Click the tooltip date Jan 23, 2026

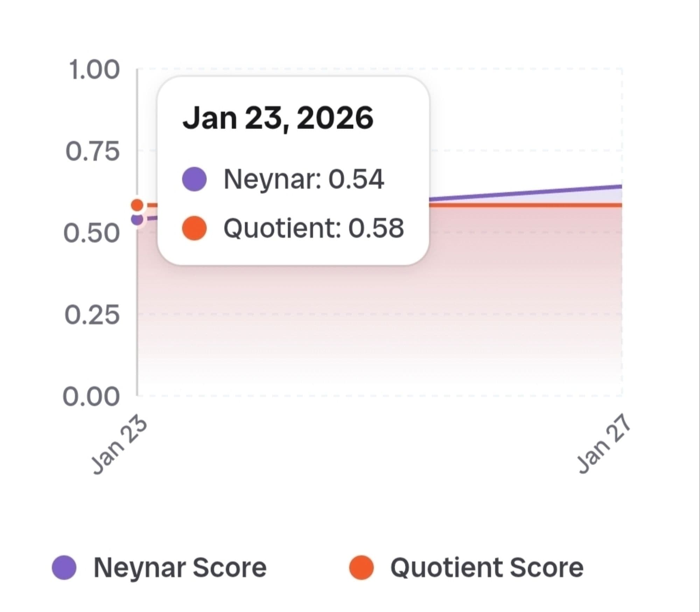(x=278, y=118)
